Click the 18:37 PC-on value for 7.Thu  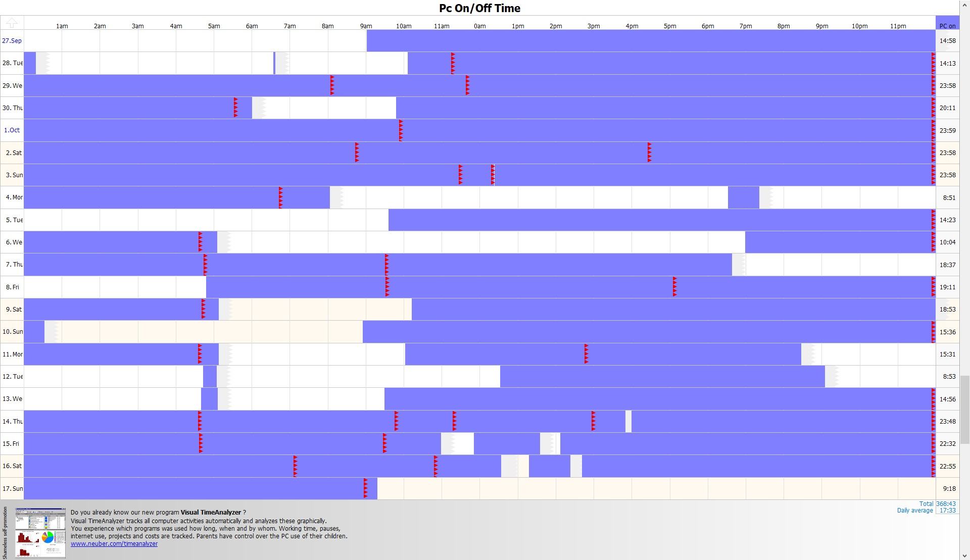[947, 265]
